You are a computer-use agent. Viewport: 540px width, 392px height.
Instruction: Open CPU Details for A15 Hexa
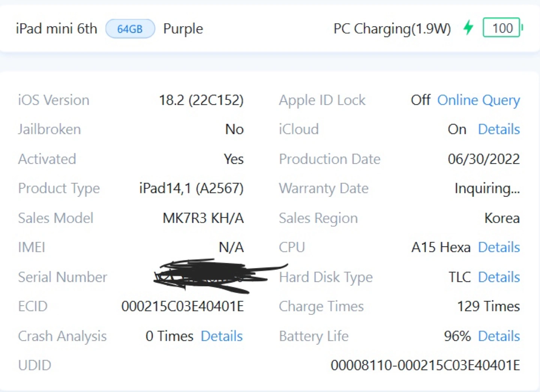[499, 248]
